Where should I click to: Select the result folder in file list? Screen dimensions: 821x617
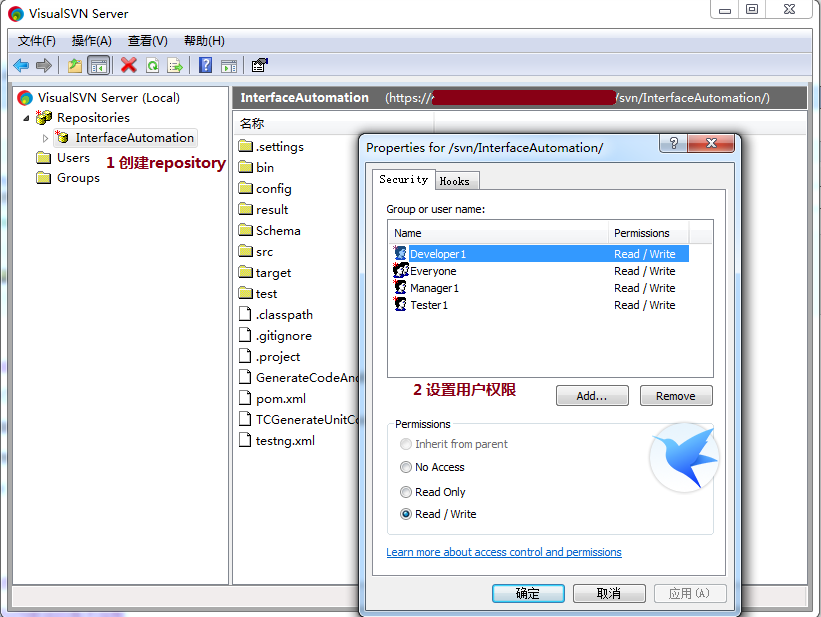[x=263, y=210]
